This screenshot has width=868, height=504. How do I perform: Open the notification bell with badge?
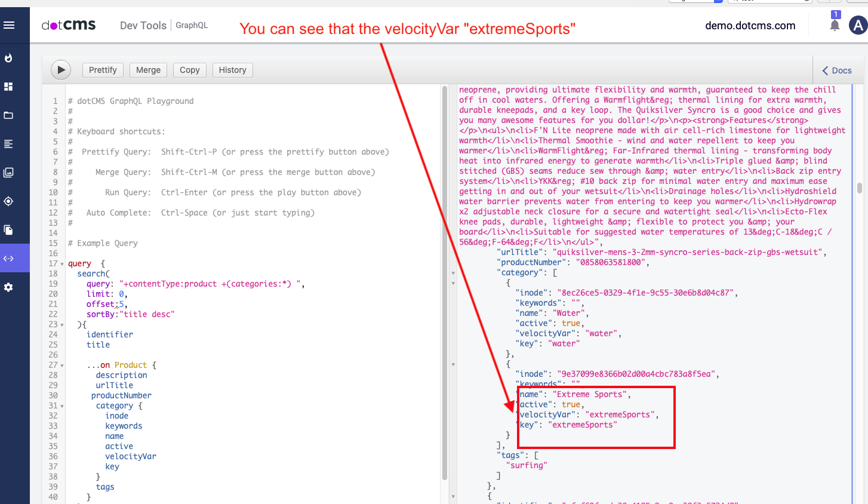tap(834, 25)
